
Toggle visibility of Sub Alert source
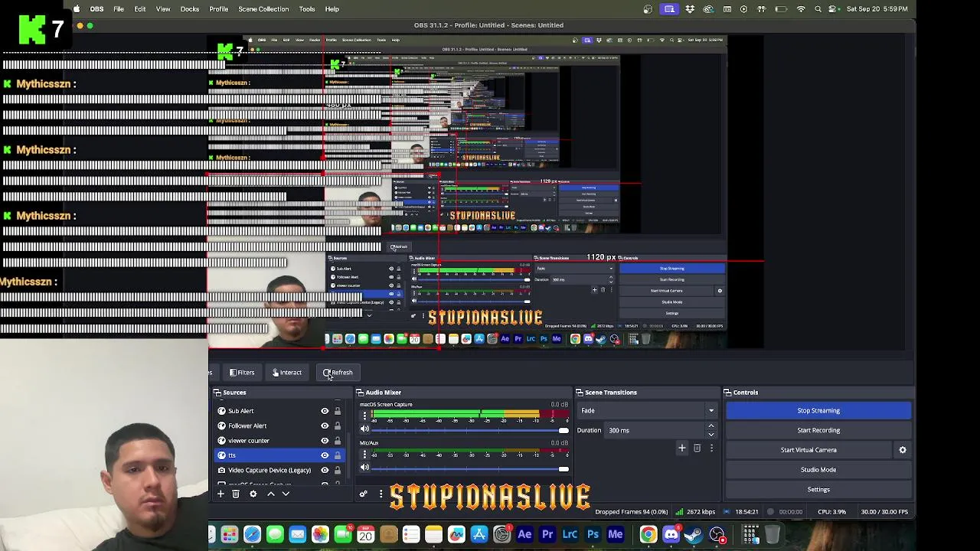pyautogui.click(x=325, y=411)
